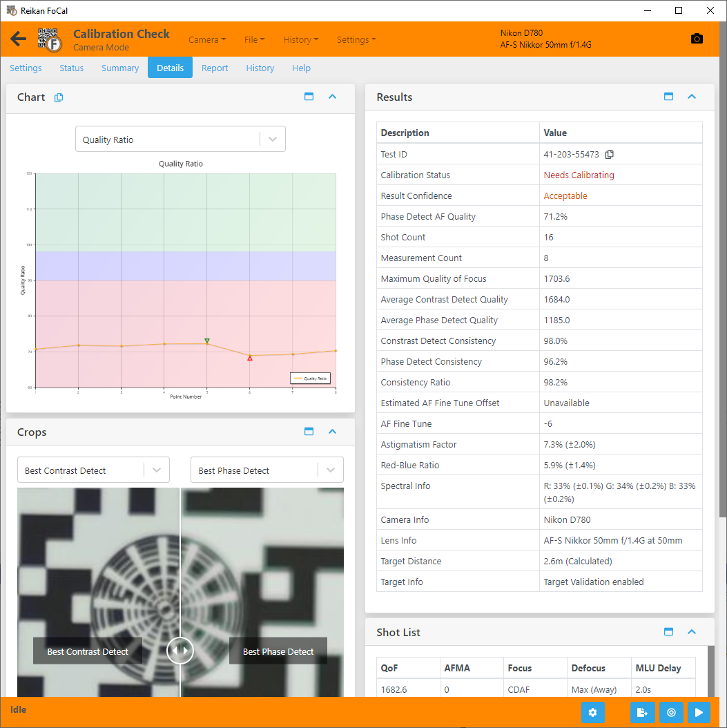
Task: Copy the Test ID using its copy icon
Action: (x=609, y=154)
